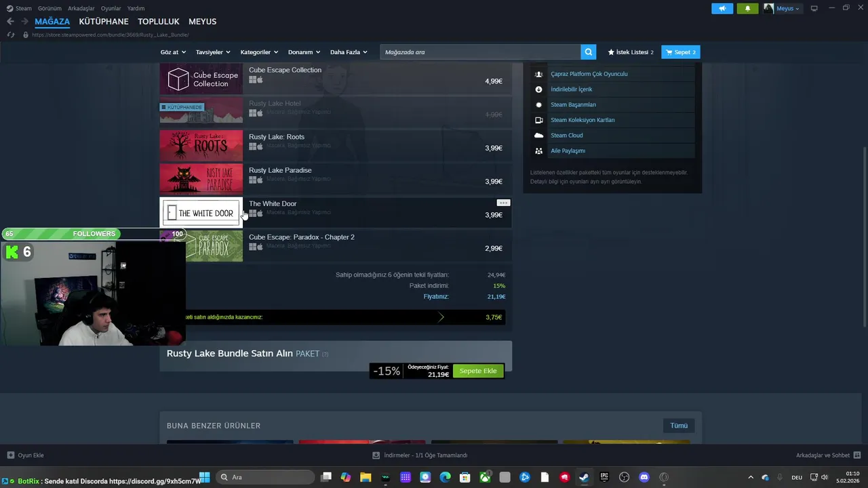Click the magnifier search button
This screenshot has width=868, height=488.
point(589,52)
